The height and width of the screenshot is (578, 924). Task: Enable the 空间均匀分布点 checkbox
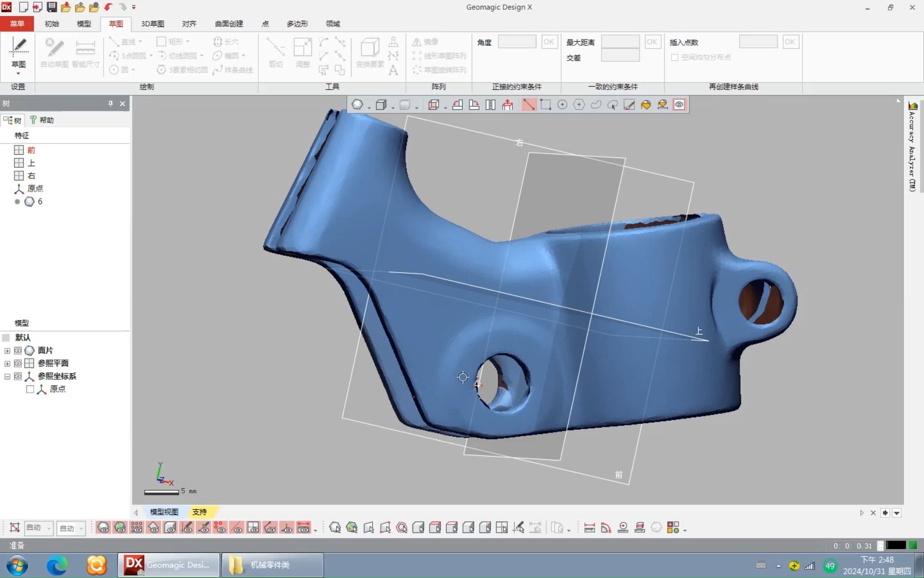tap(674, 57)
